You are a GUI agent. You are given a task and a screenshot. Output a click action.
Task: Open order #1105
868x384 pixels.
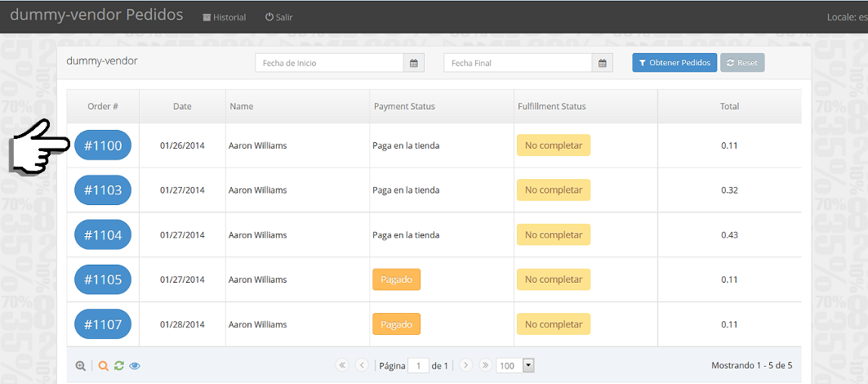tap(103, 279)
